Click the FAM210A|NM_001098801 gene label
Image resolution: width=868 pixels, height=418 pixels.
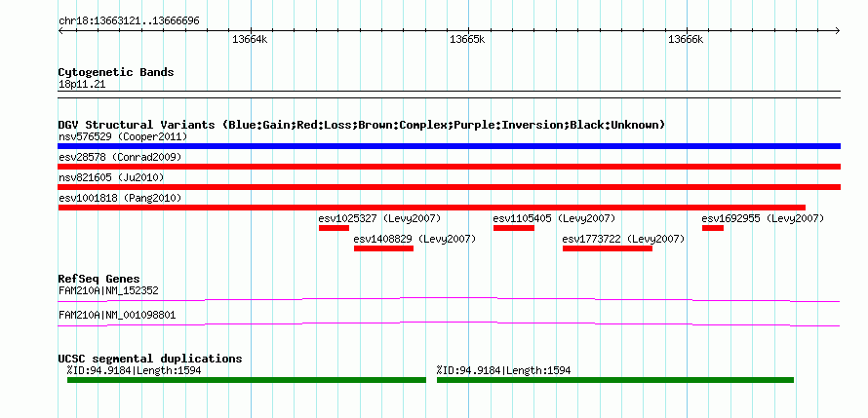pos(117,315)
